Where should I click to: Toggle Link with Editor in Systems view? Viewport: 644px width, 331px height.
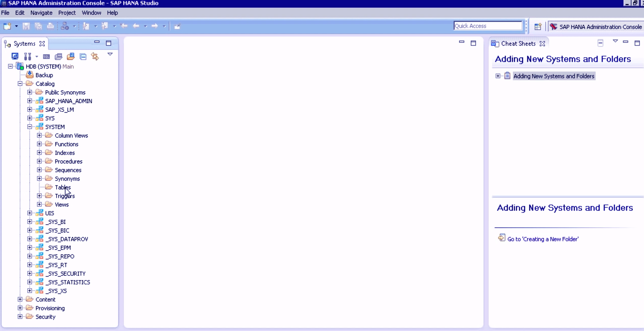95,56
